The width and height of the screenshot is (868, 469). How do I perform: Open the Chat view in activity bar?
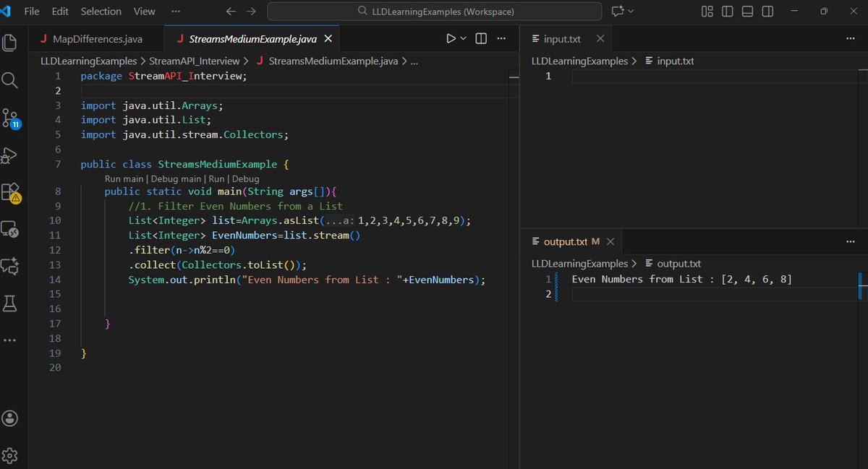[x=10, y=267]
